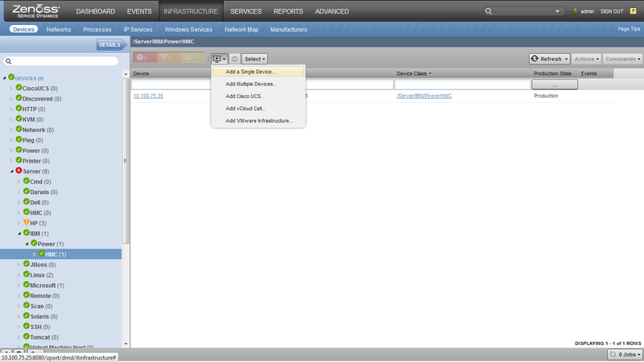Switch to the Windows Services subtab

pos(188,30)
